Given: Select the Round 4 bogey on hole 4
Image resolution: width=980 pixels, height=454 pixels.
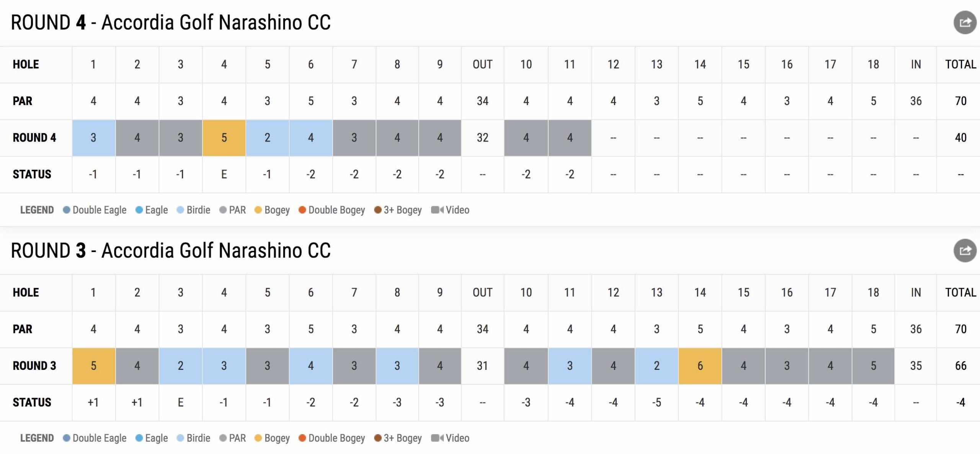Looking at the screenshot, I should [x=224, y=138].
